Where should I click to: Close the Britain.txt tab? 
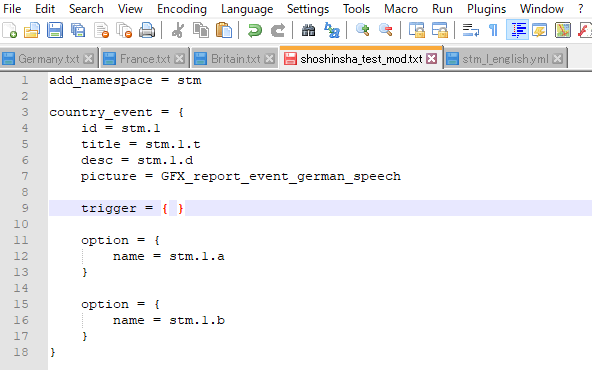270,59
